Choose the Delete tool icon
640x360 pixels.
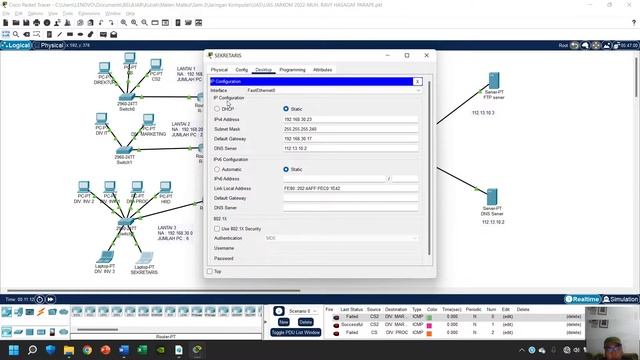point(27,34)
